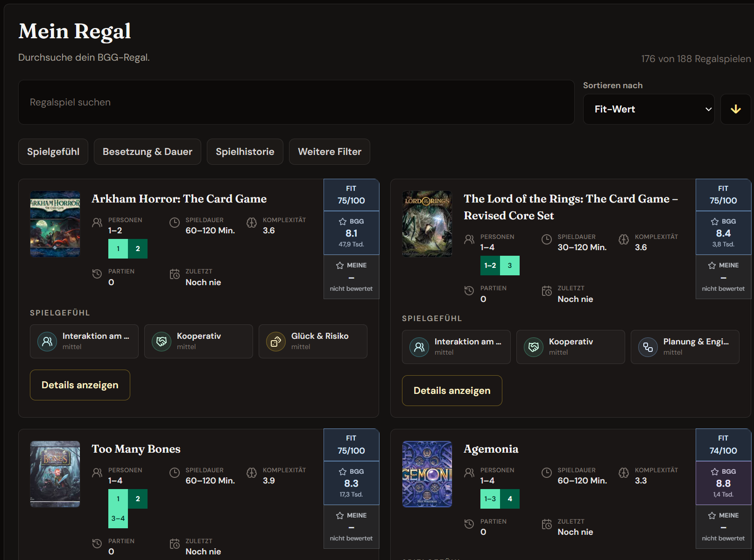Click Arkham Horror BGG rating star icon
The height and width of the screenshot is (560, 754).
click(343, 222)
